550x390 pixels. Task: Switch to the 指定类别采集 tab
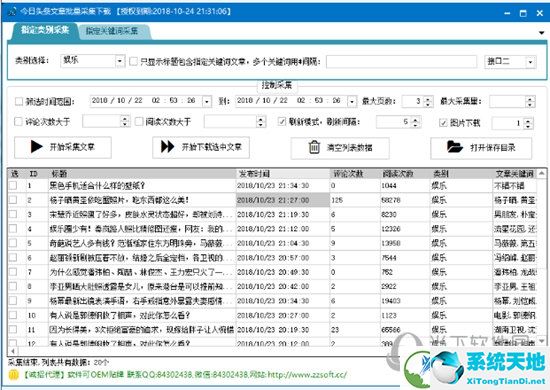45,31
